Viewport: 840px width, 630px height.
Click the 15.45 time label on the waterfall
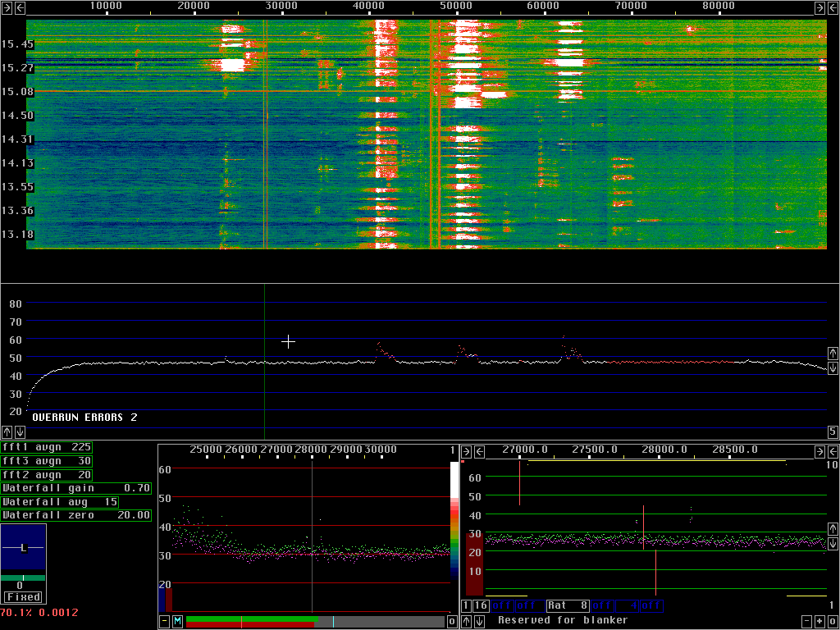coord(18,44)
